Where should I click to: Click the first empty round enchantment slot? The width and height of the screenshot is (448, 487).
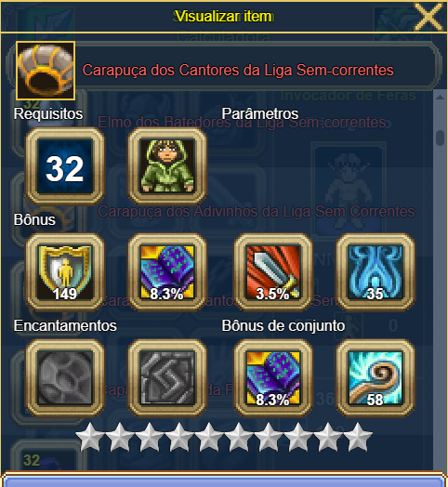[x=65, y=377]
